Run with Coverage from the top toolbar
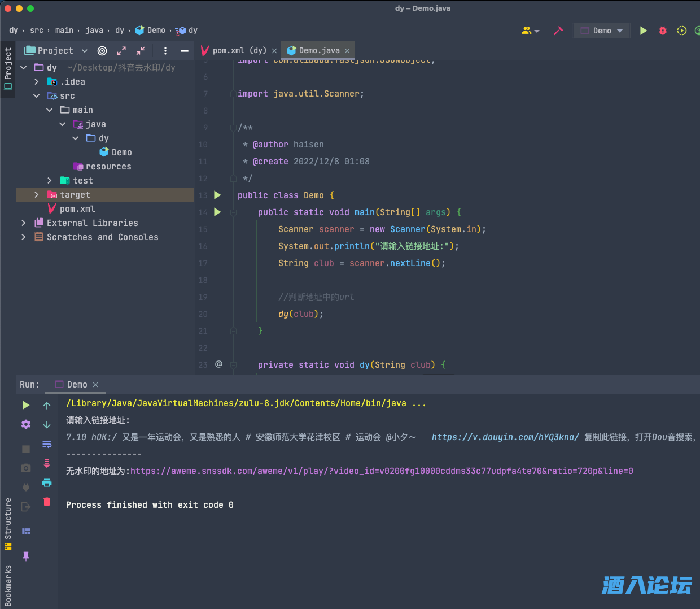 (x=681, y=31)
